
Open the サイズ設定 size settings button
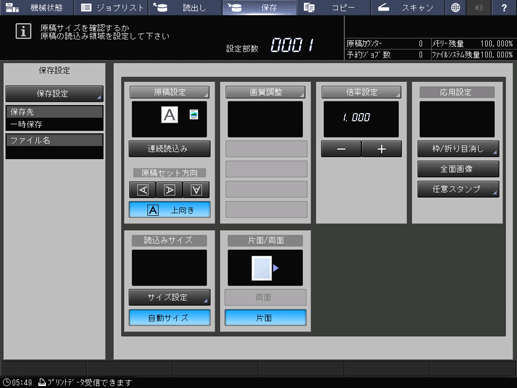pyautogui.click(x=169, y=297)
